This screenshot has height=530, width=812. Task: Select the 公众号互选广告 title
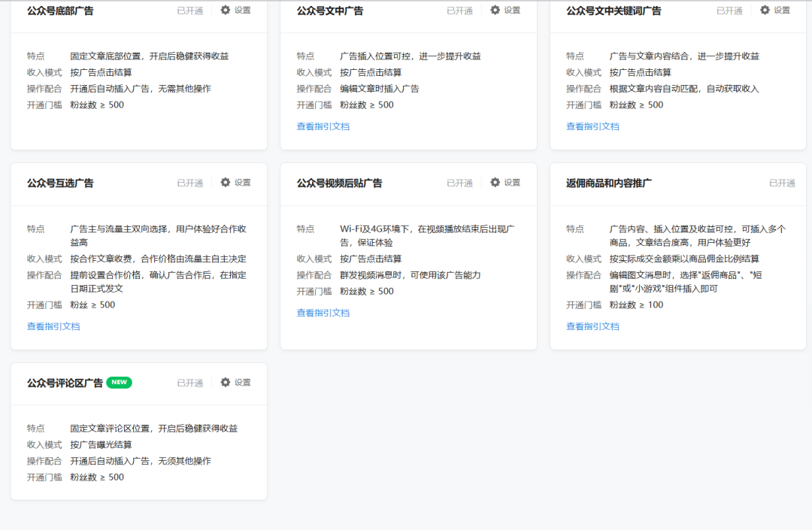60,183
